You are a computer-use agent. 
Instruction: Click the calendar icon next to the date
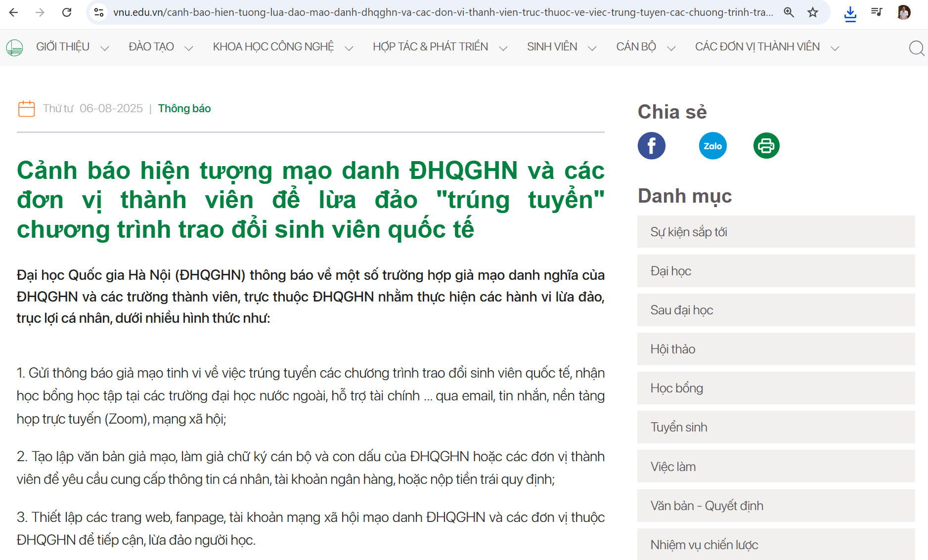(x=26, y=108)
